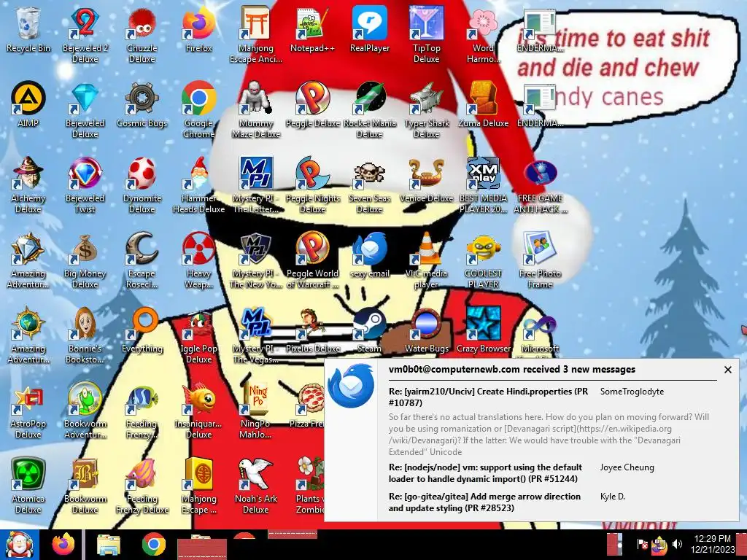Launch Dynomite Deluxe desktop icon
Viewport: 747px width, 560px height.
click(x=142, y=184)
